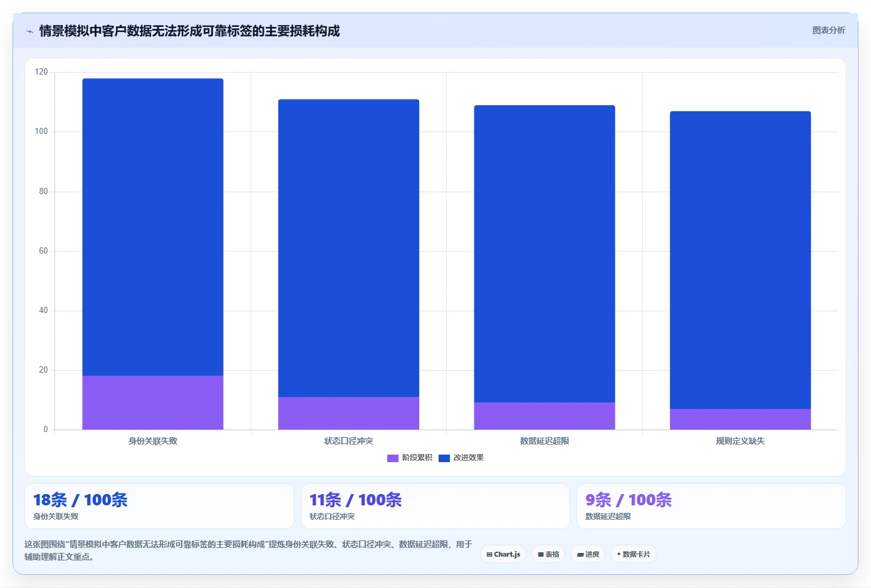Screen dimensions: 871x588
Task: Toggle the 阶段累积 legend item
Action: pos(410,458)
